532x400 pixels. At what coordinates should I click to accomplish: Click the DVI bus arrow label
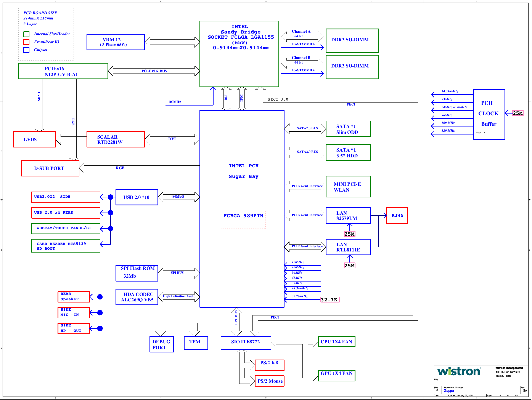coord(172,139)
